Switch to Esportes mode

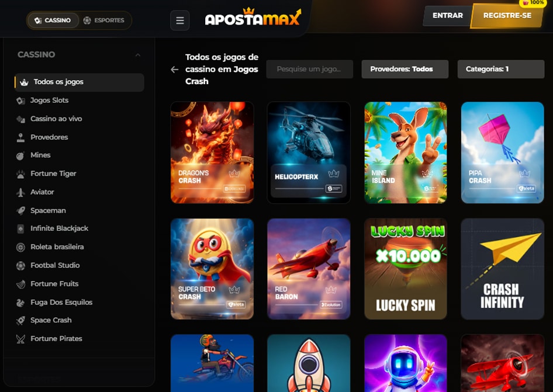[104, 20]
